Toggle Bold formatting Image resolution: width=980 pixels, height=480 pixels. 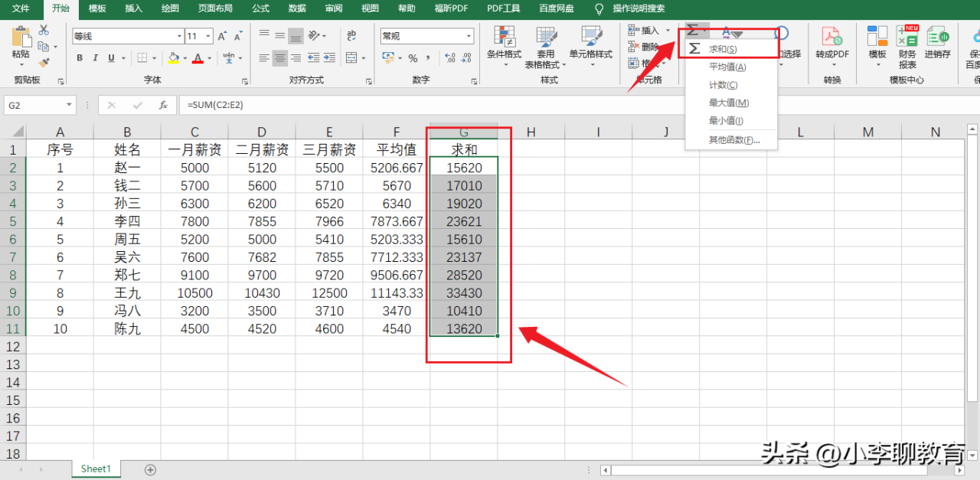(79, 58)
